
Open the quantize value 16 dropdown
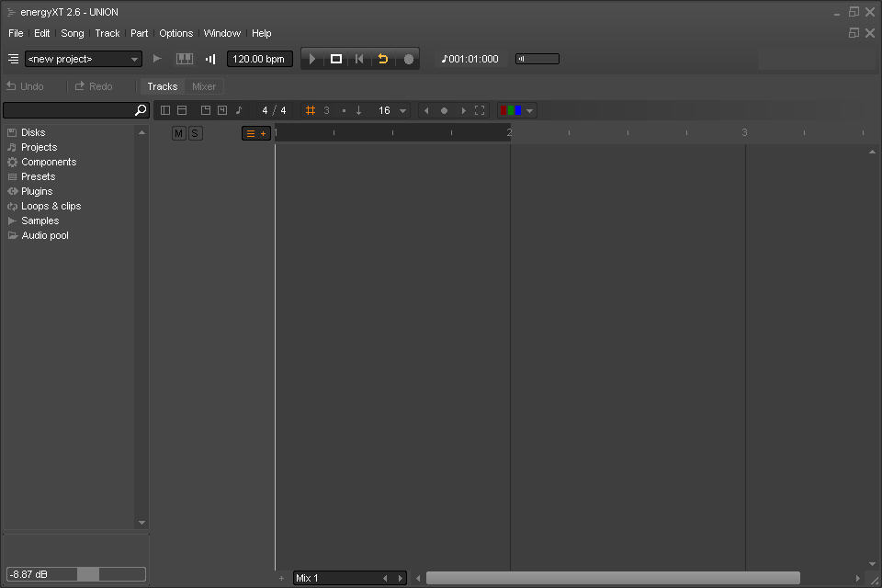[x=403, y=110]
